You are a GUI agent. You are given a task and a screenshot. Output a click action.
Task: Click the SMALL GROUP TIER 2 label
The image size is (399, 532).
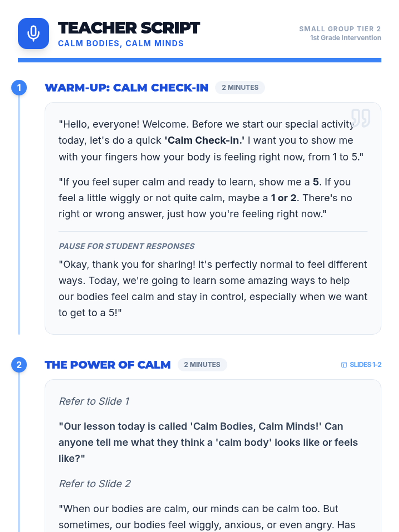[x=339, y=29]
